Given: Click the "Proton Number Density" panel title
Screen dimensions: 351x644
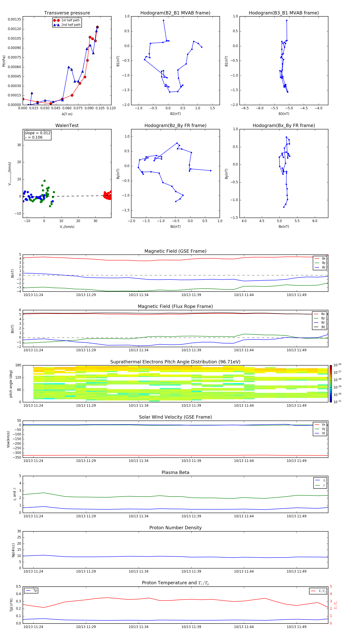Looking at the screenshot, I should pyautogui.click(x=175, y=528).
